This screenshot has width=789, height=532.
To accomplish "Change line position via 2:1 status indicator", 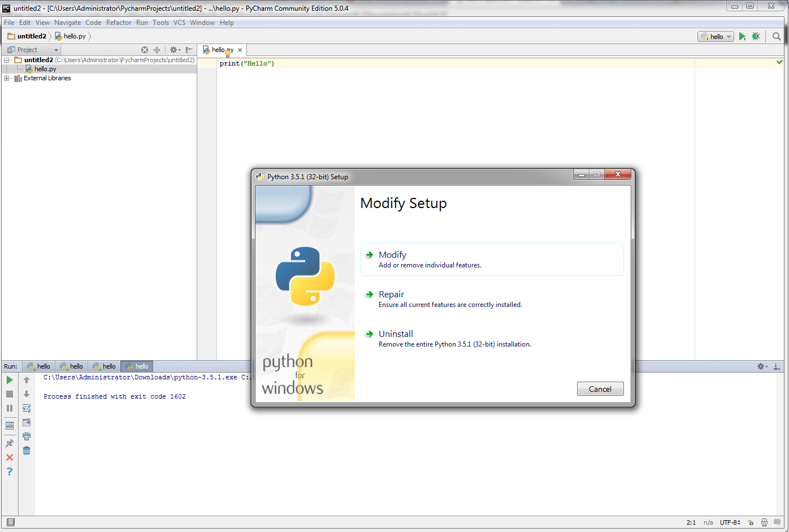I will point(691,522).
